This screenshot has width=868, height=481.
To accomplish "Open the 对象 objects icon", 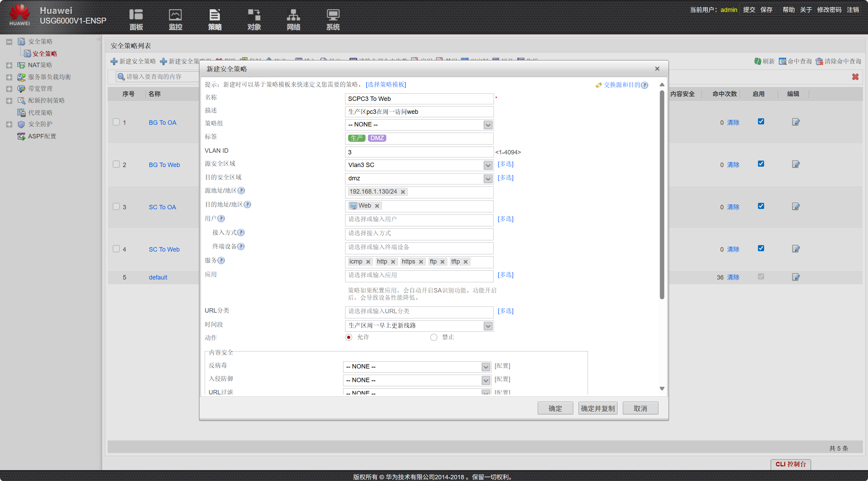I will click(x=254, y=19).
